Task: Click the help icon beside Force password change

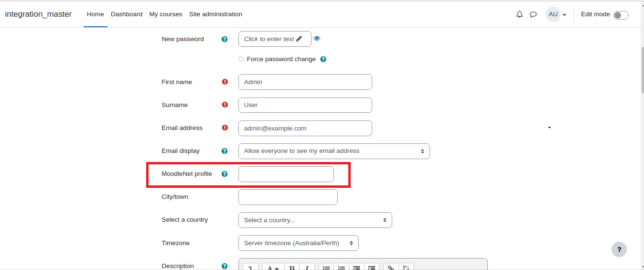Action: point(323,59)
